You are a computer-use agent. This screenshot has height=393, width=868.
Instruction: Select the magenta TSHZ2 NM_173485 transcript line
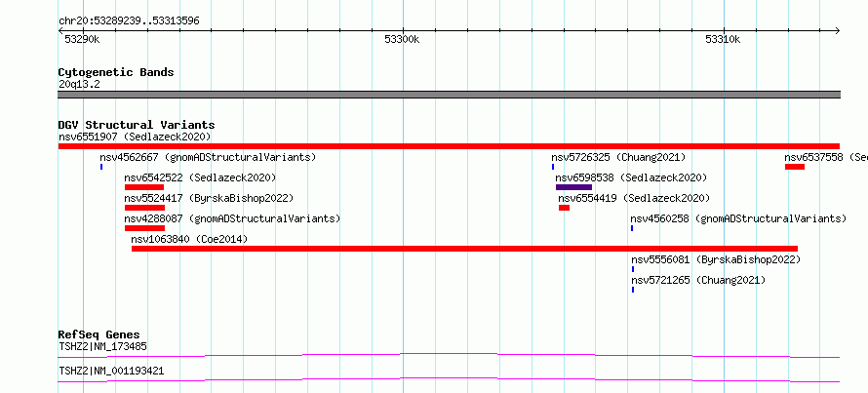449,355
